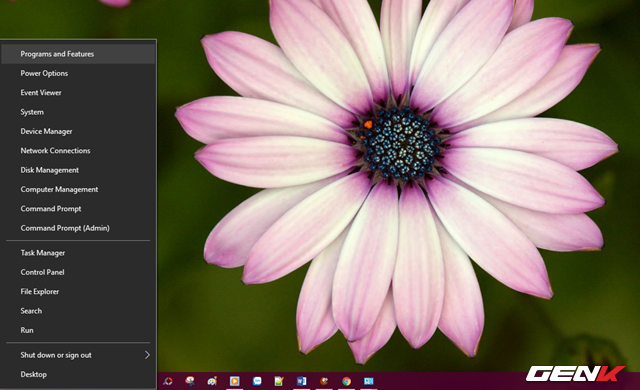Click the red and gray circular taskbar icon
The height and width of the screenshot is (390, 640).
[168, 381]
